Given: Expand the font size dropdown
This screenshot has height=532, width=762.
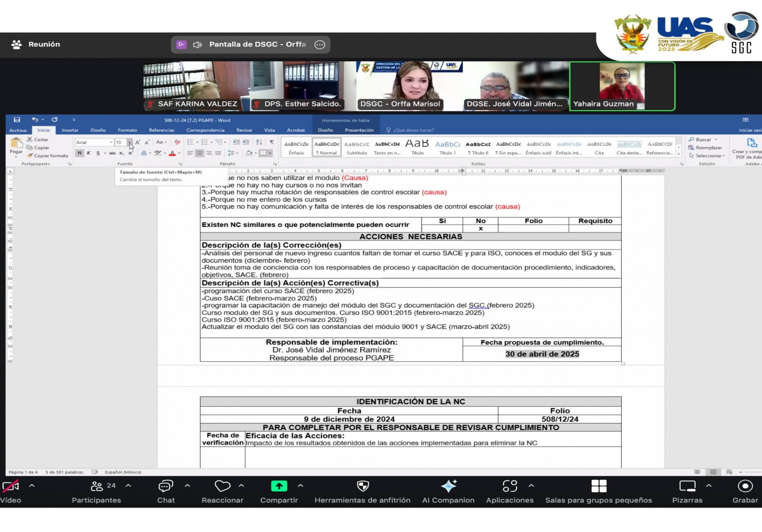Looking at the screenshot, I should 130,143.
